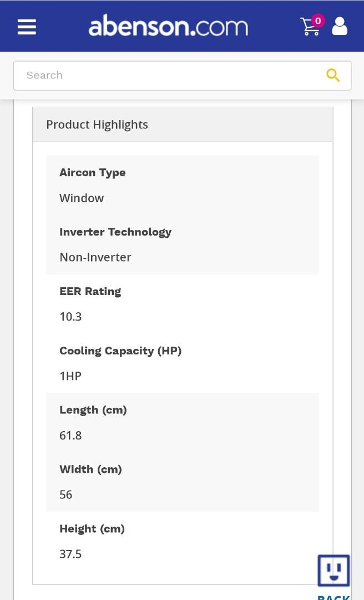The image size is (364, 600).
Task: Click the cart badge showing 0 items
Action: tap(318, 21)
